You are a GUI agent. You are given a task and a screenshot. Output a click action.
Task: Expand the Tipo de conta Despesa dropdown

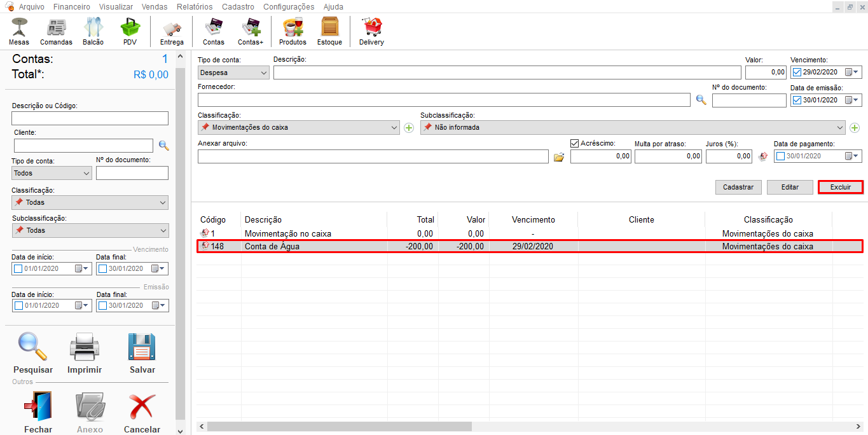point(234,72)
